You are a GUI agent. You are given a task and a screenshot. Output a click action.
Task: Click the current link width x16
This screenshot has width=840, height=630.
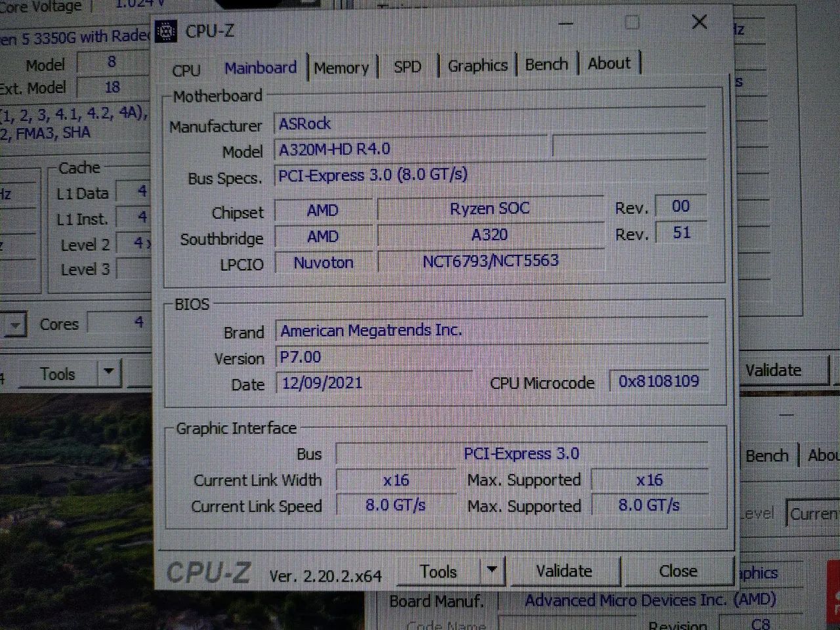[x=396, y=480]
